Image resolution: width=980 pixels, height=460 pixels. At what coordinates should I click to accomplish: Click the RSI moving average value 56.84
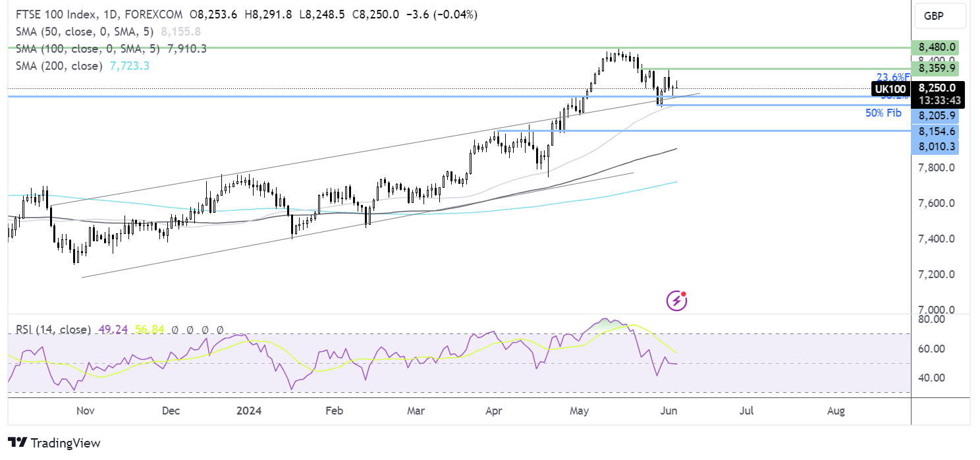tap(150, 330)
